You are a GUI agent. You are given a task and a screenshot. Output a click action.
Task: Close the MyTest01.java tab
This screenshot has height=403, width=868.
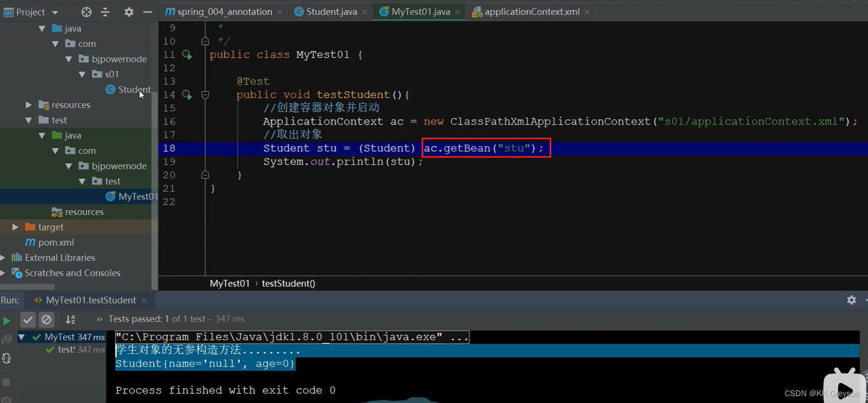(x=457, y=12)
